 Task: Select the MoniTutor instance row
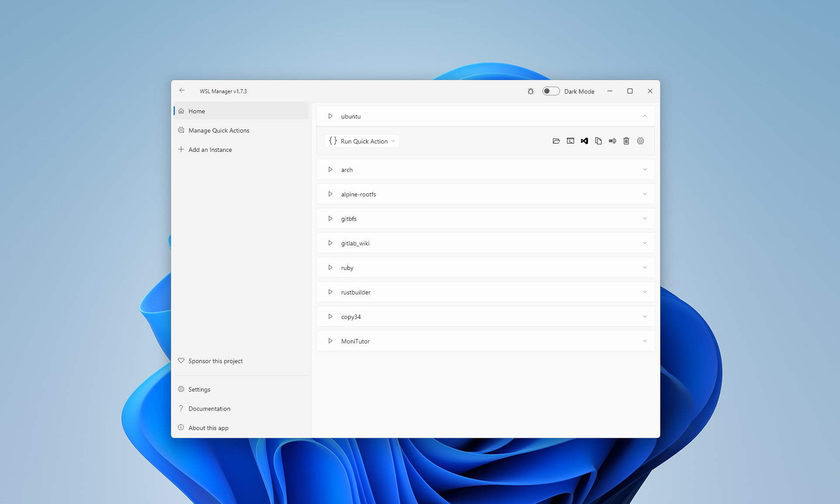click(485, 341)
